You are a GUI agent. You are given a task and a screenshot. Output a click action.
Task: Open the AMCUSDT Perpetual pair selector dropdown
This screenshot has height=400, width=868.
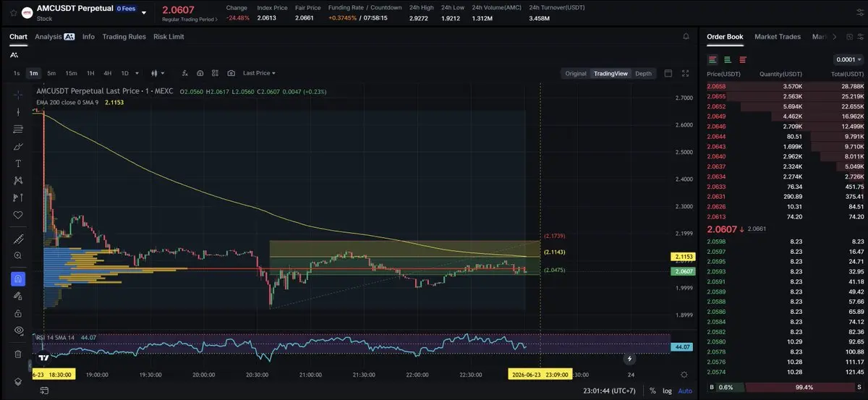[144, 12]
